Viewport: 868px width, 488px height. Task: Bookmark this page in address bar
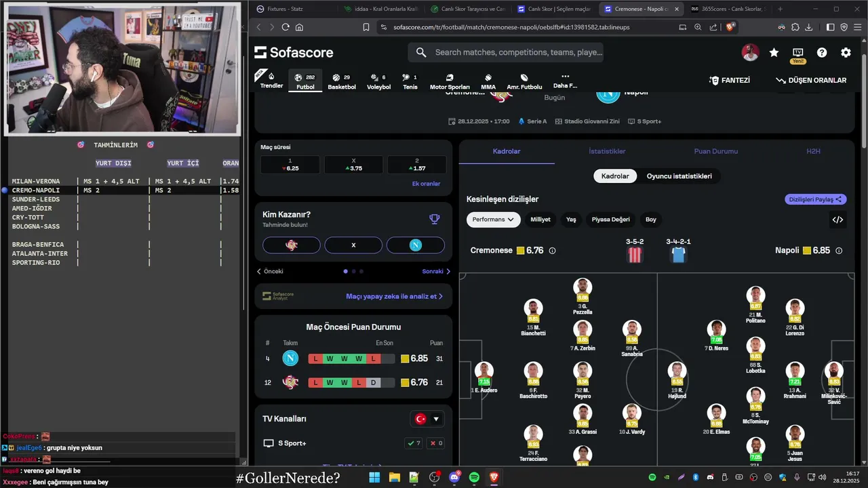(366, 27)
